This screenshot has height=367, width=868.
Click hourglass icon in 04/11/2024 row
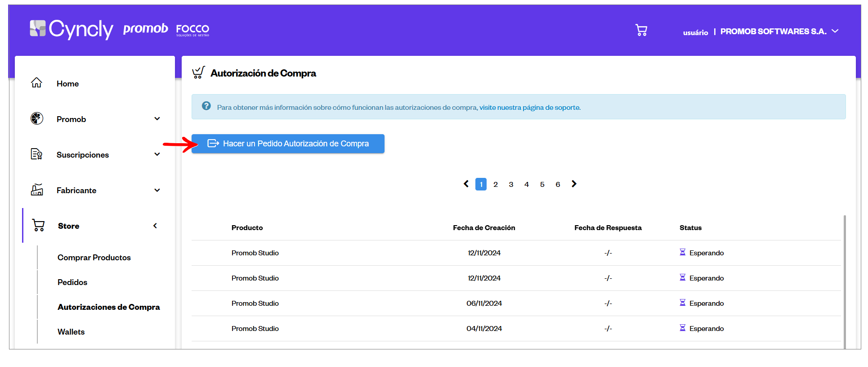[x=682, y=328]
